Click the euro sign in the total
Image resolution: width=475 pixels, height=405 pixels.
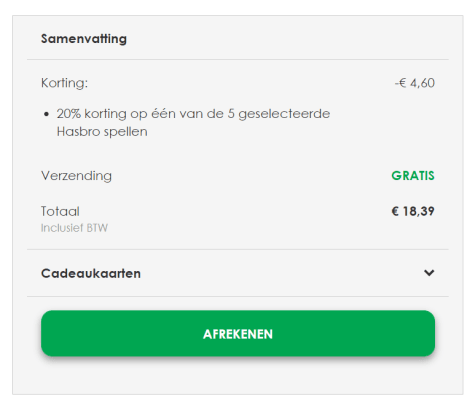click(395, 211)
